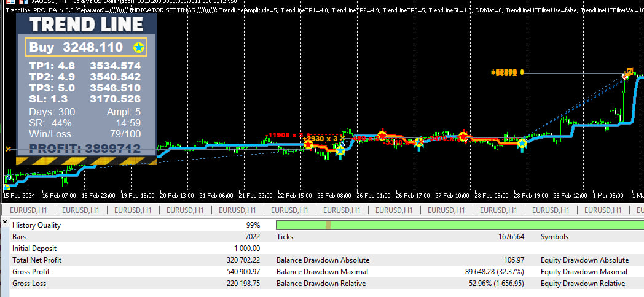
Task: Click the red star marker above 26 Feb 01:00
Action: pyautogui.click(x=382, y=135)
